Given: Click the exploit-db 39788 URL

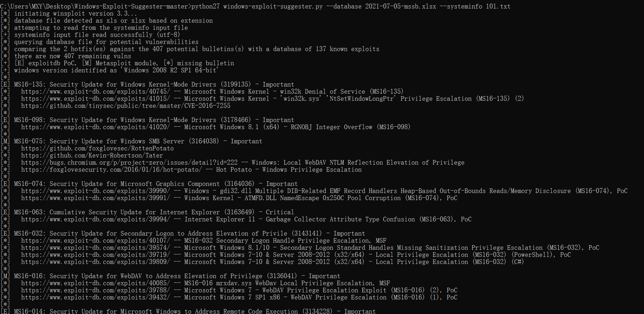Looking at the screenshot, I should pyautogui.click(x=95, y=290).
